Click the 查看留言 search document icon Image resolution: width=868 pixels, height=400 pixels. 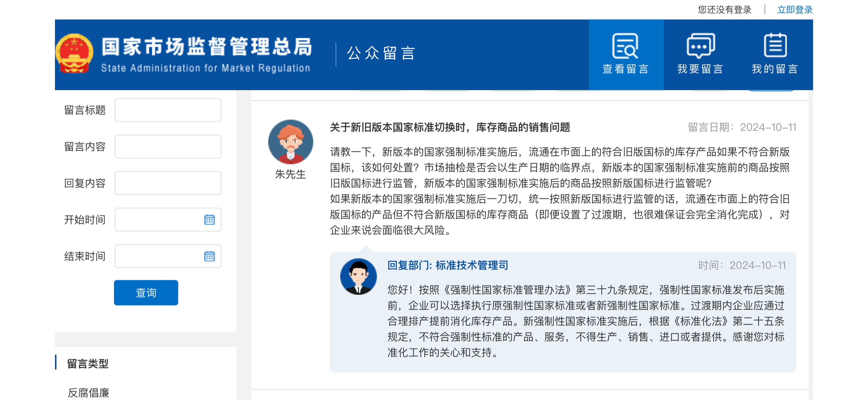626,46
